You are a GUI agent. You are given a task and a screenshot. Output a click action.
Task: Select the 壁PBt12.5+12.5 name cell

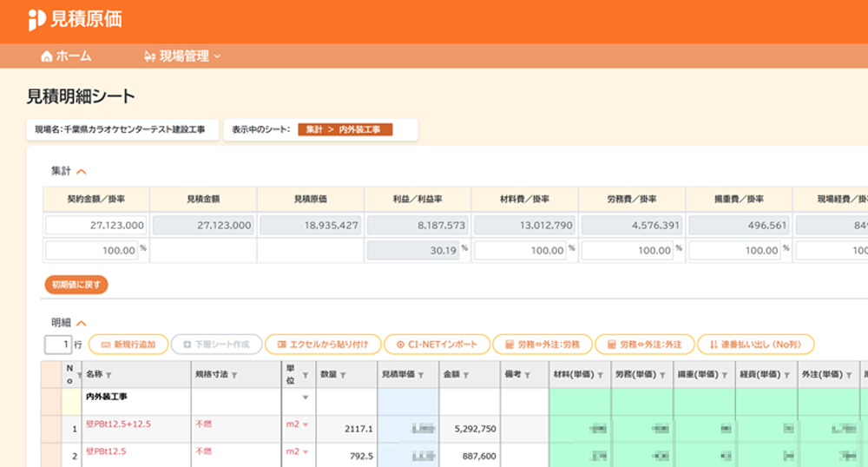tap(136, 429)
